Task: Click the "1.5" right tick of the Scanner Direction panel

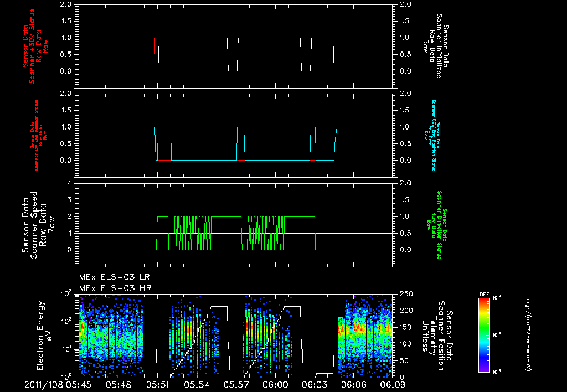Action: tap(405, 200)
